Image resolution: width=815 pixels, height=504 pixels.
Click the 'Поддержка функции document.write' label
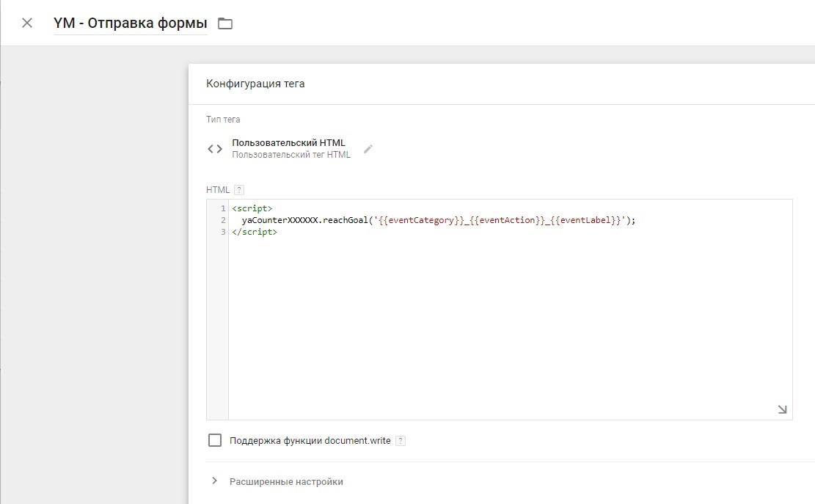(310, 441)
